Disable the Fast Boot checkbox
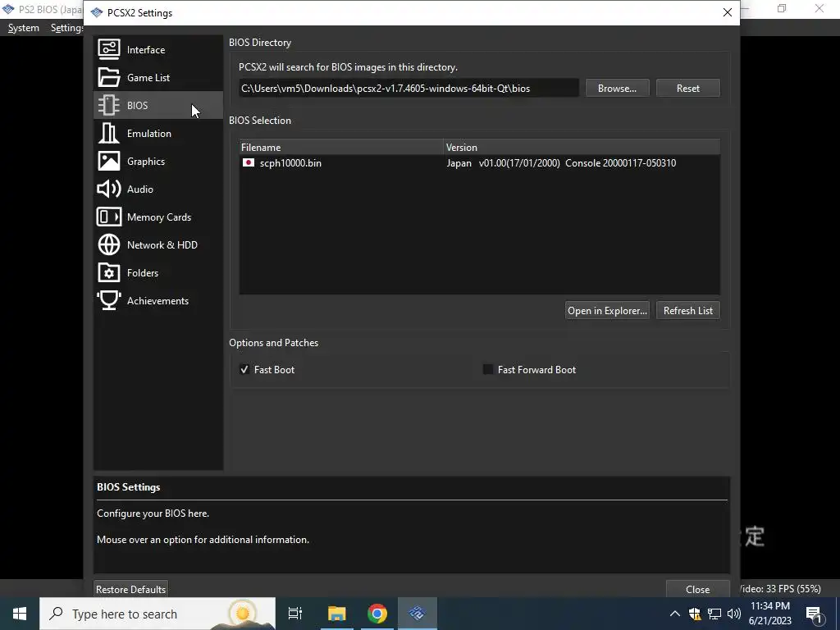 click(x=244, y=369)
